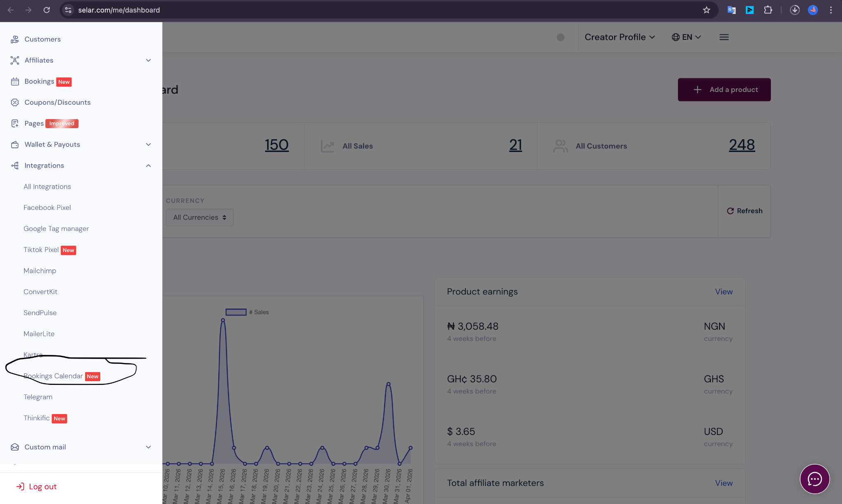Open the EN language selector
Viewport: 842px width, 504px height.
(686, 37)
